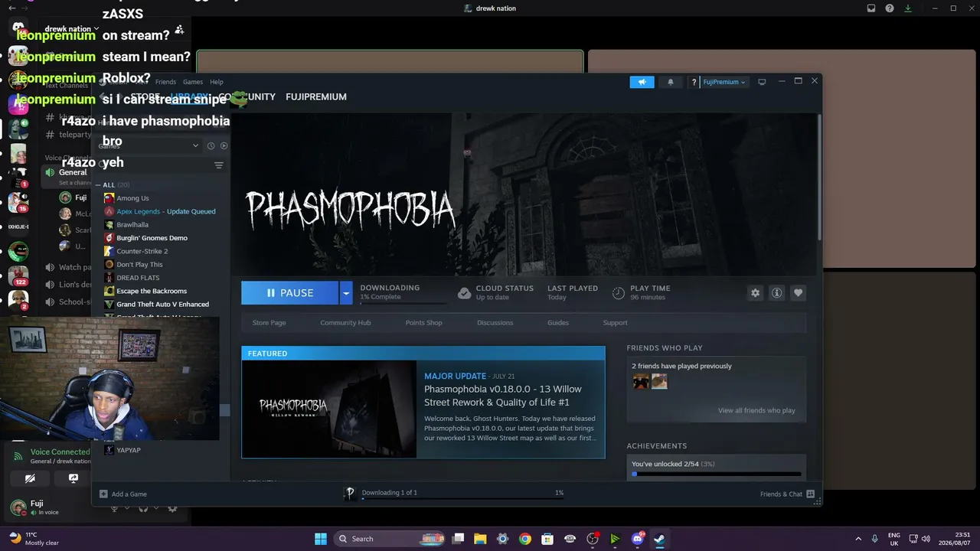Visit the Points Shop link

pyautogui.click(x=423, y=323)
